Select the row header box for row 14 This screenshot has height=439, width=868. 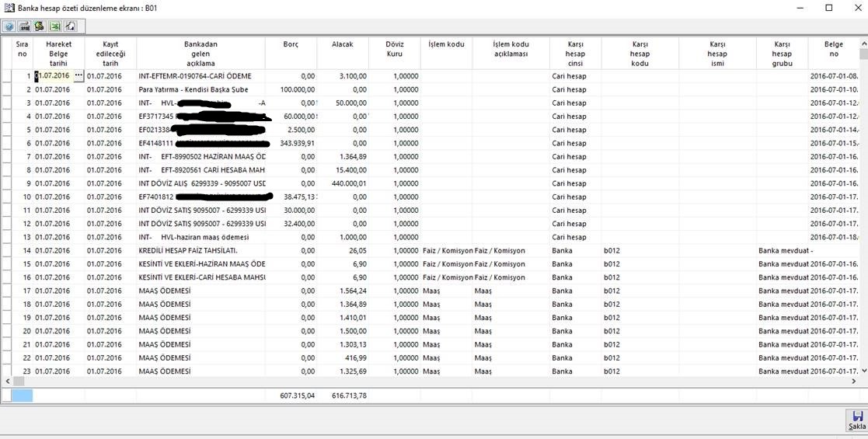(x=7, y=251)
